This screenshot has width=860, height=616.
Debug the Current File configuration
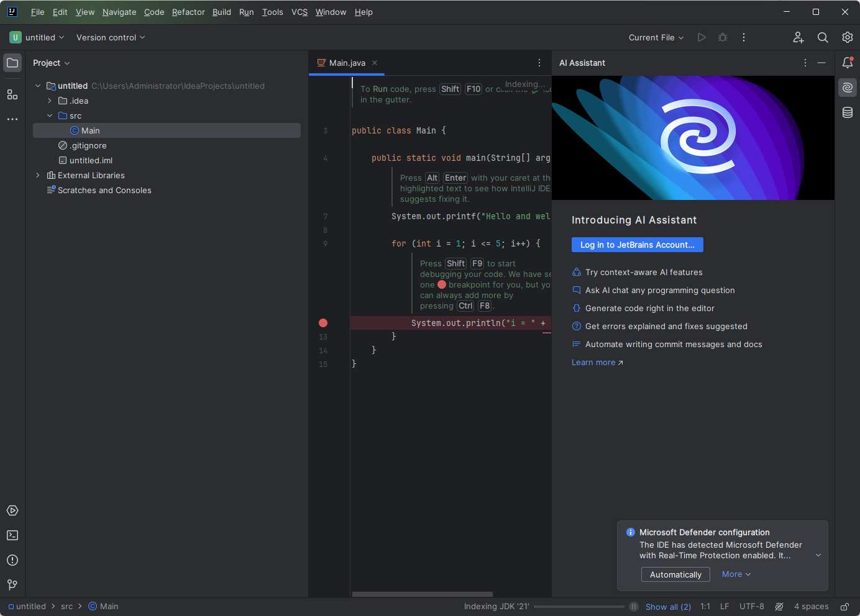723,37
